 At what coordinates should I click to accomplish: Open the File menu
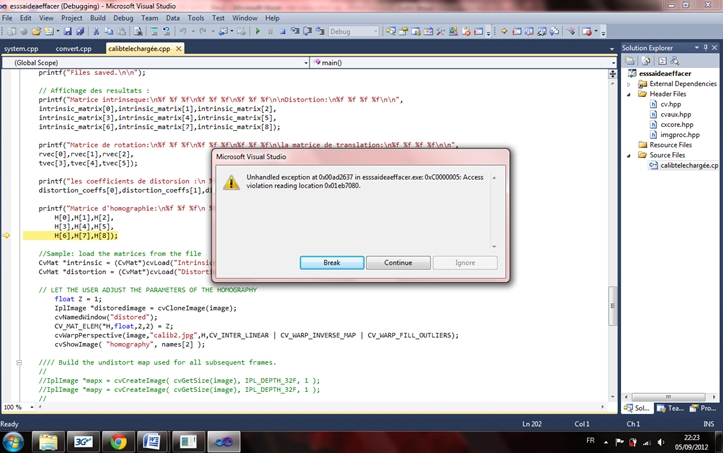click(x=7, y=18)
